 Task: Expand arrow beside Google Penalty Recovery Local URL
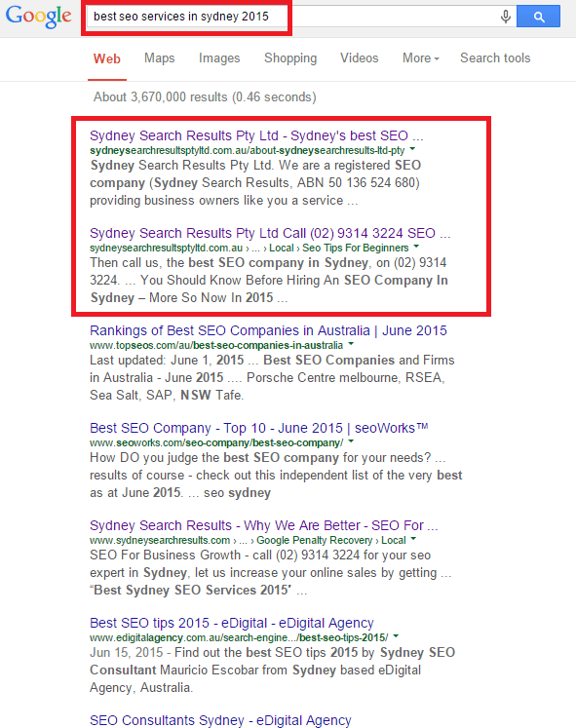(413, 539)
